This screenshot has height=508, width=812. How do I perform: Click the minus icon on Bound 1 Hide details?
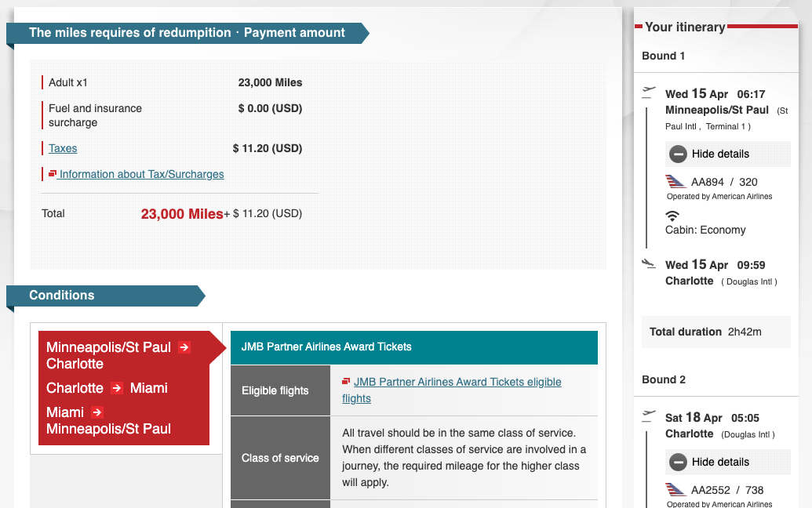[677, 154]
